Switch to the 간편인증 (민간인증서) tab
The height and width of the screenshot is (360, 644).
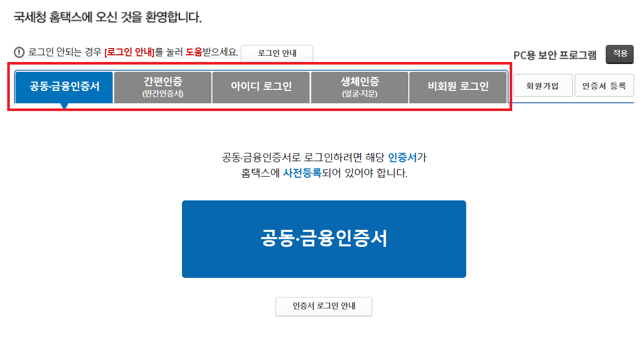click(x=163, y=87)
